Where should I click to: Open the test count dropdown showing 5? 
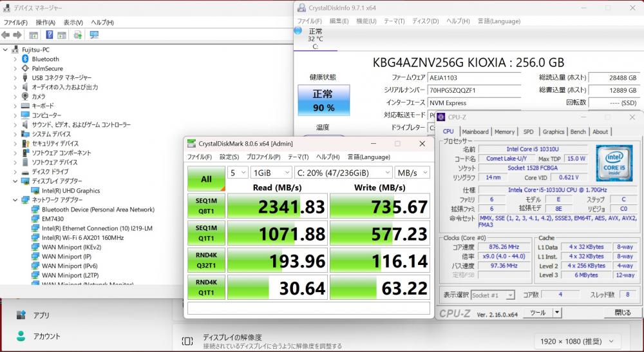pyautogui.click(x=238, y=173)
